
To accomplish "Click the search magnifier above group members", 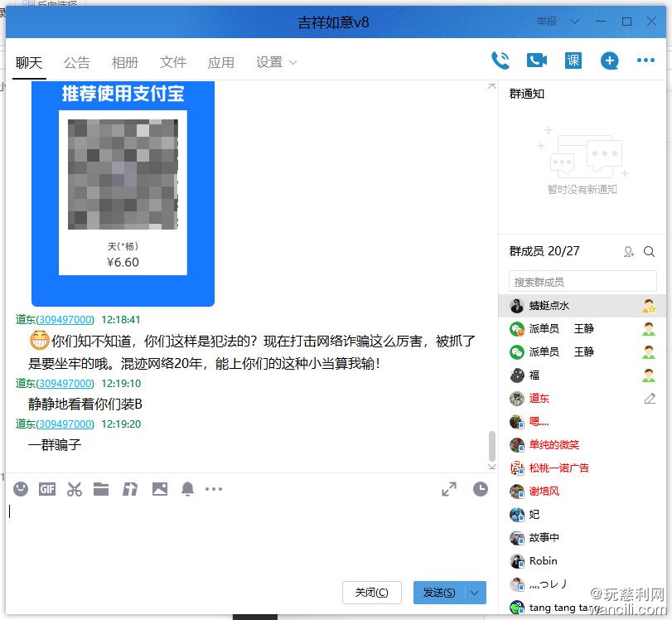I will (x=649, y=251).
